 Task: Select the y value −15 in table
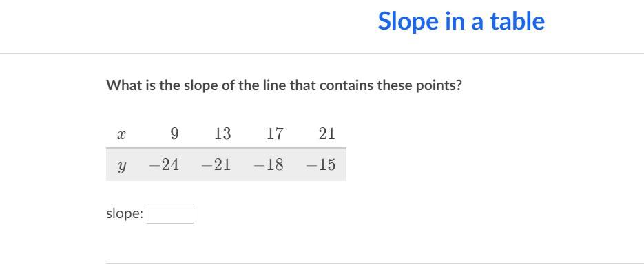click(x=321, y=165)
